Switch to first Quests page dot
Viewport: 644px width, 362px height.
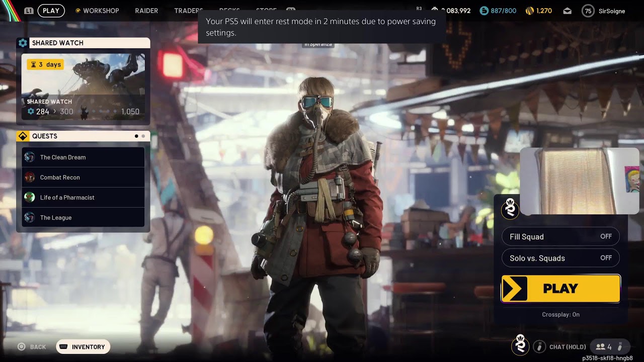[x=136, y=136]
